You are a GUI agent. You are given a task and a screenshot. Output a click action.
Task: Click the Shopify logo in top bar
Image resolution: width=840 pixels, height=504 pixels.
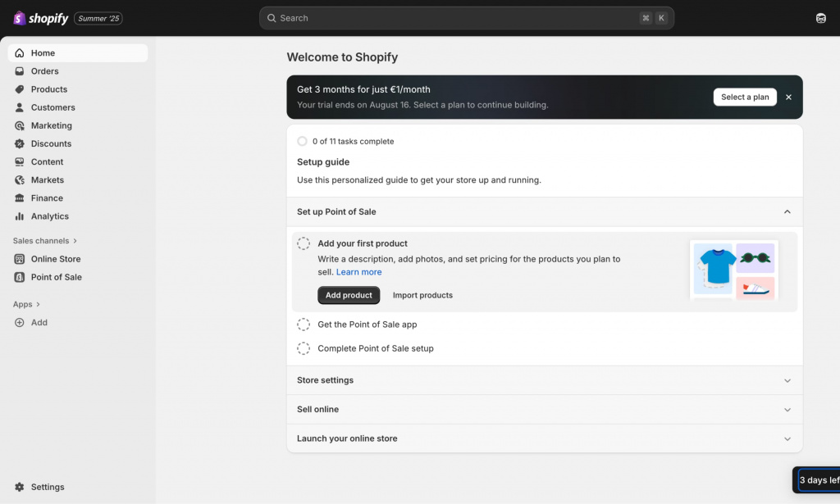click(41, 18)
